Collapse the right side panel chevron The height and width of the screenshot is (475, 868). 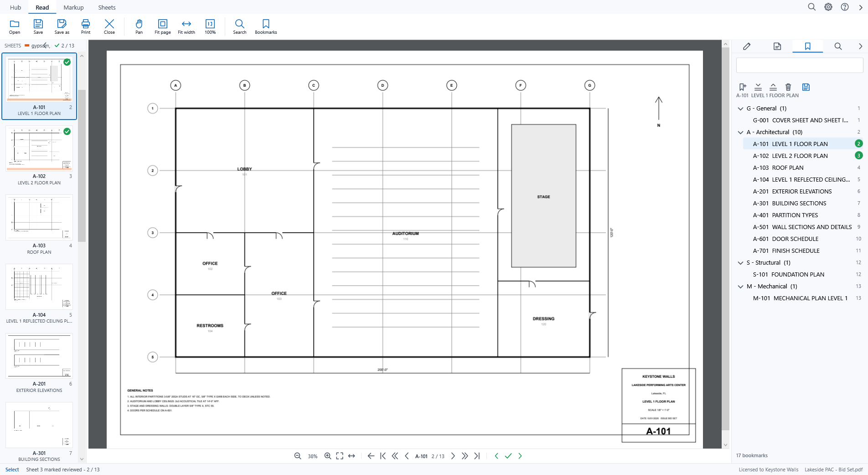pyautogui.click(x=860, y=46)
